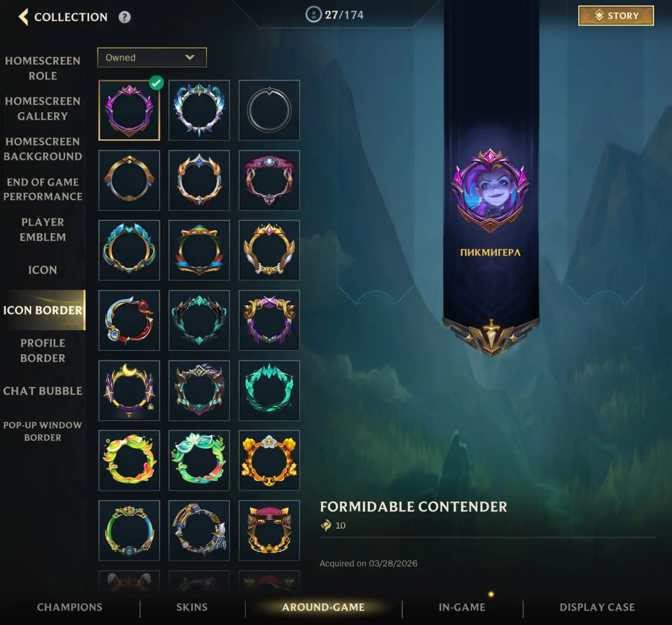
Task: Open the question mark help icon
Action: (124, 17)
